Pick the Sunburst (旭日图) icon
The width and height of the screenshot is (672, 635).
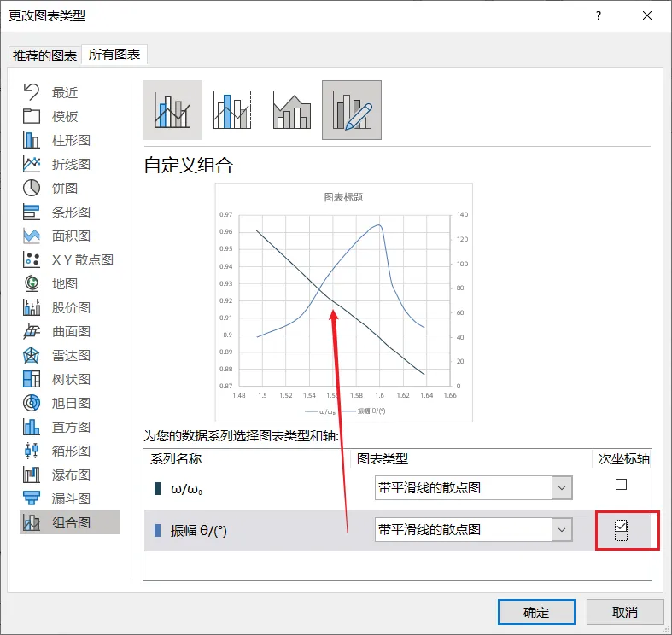[32, 403]
